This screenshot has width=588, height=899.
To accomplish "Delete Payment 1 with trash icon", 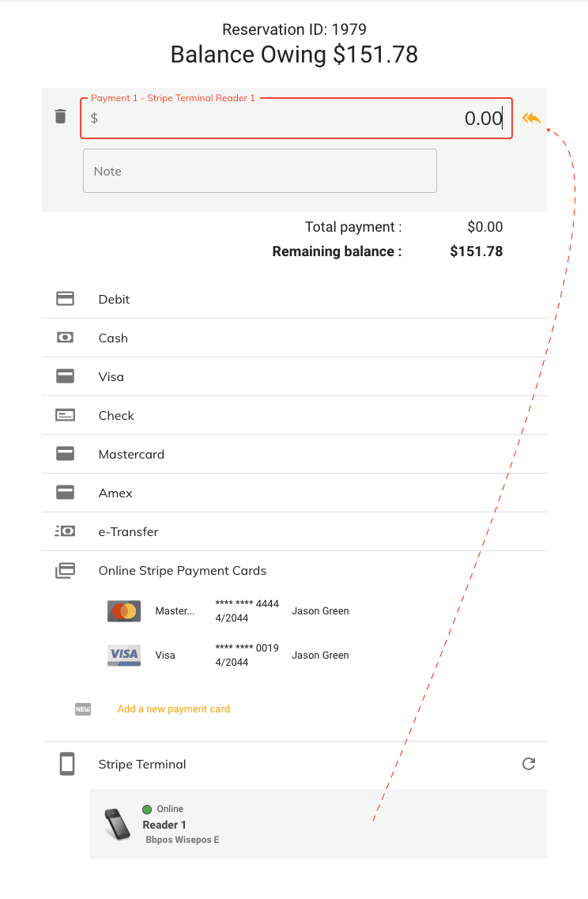I will (60, 116).
